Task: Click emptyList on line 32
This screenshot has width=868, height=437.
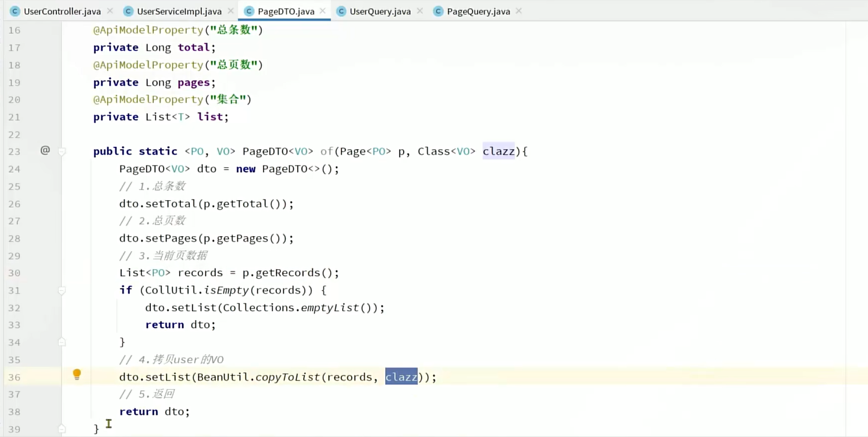Action: pyautogui.click(x=329, y=308)
